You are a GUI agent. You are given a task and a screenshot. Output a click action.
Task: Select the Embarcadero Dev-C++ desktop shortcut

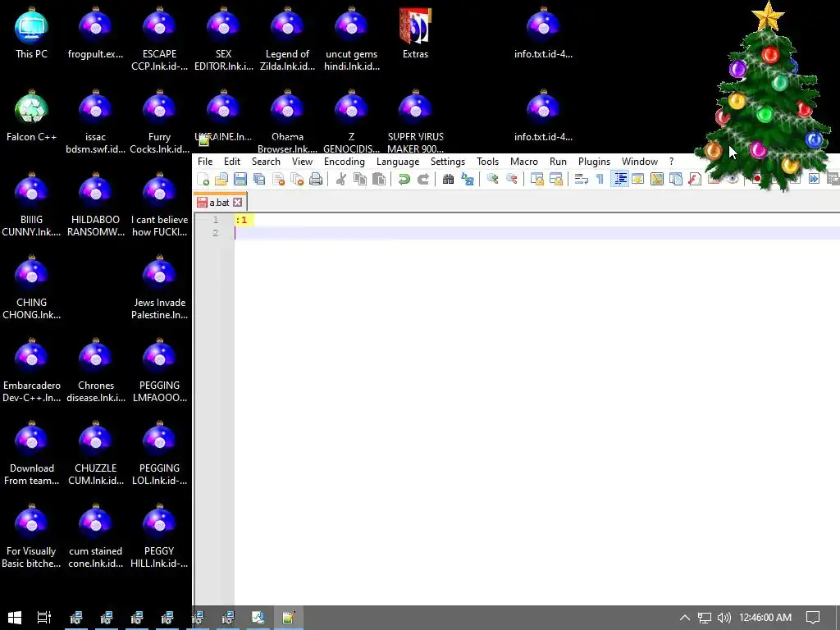pos(32,370)
